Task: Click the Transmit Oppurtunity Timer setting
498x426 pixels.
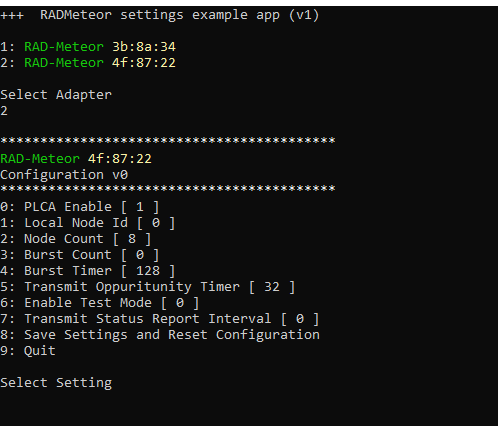Action: (x=148, y=287)
